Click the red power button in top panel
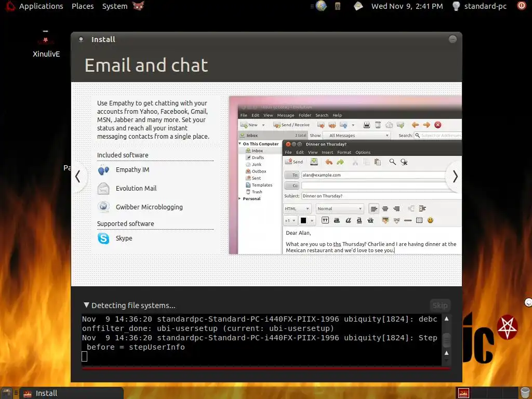 [521, 5]
